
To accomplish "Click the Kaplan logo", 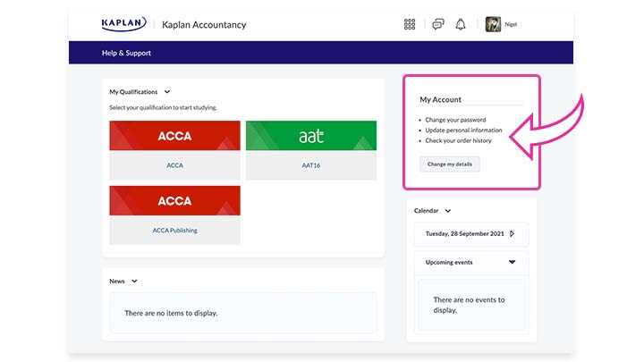I will tap(123, 24).
